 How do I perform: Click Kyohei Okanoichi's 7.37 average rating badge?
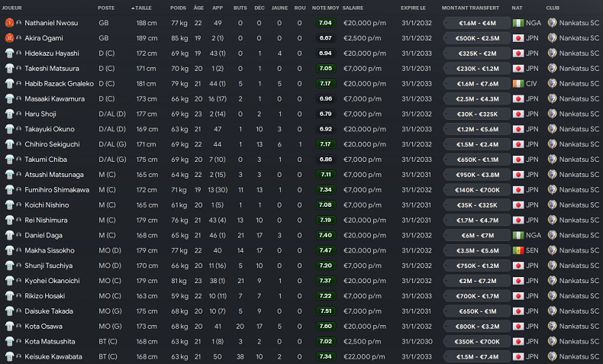pyautogui.click(x=325, y=281)
